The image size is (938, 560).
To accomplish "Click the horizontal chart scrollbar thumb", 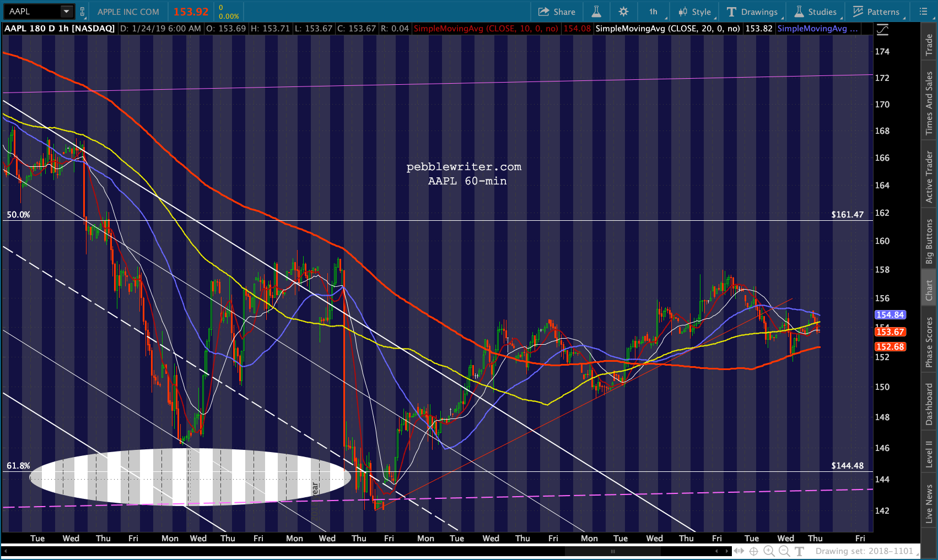I will click(x=613, y=551).
